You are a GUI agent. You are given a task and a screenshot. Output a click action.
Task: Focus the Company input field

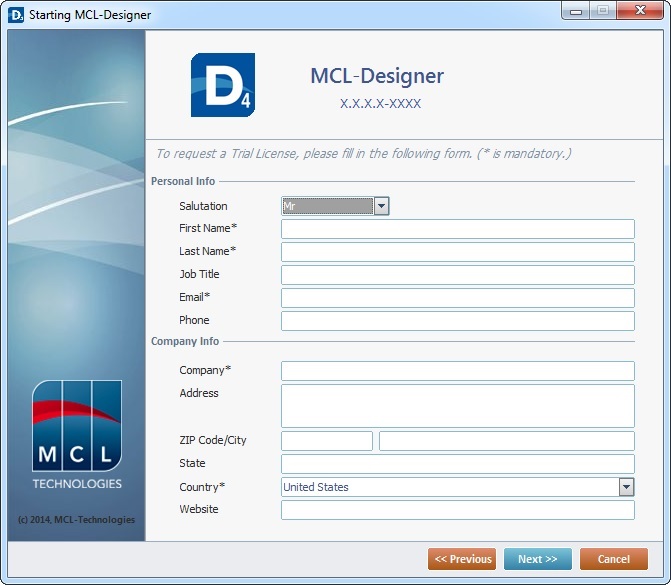[457, 371]
